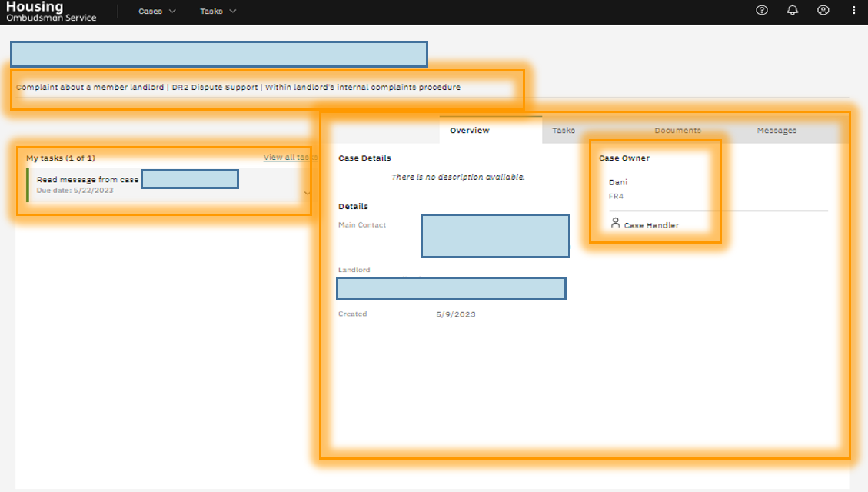Switch to the Tasks tab in case panel

pyautogui.click(x=564, y=131)
